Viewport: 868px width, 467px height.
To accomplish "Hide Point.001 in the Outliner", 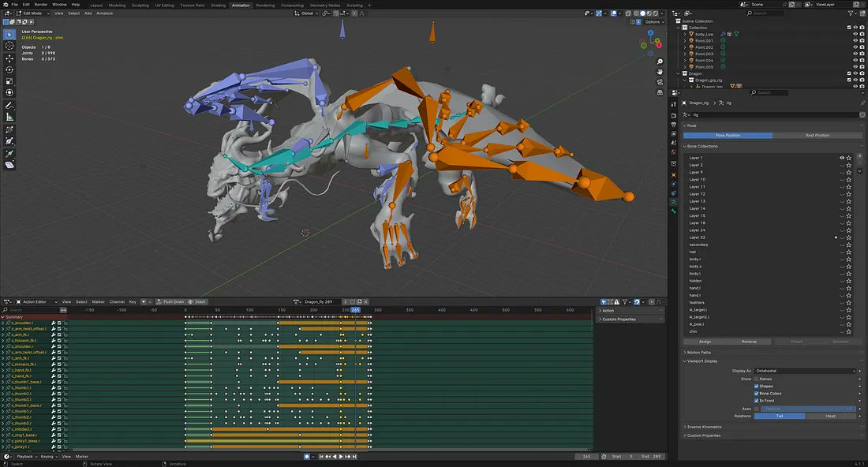I will click(x=855, y=40).
